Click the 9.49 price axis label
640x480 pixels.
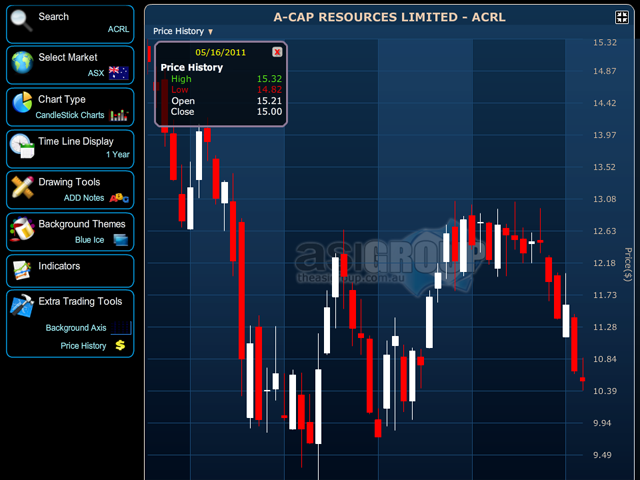tap(602, 456)
